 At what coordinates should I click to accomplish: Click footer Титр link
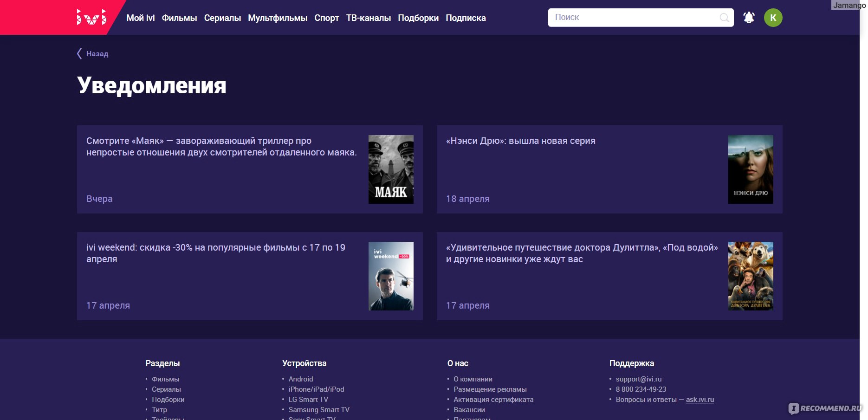click(159, 410)
